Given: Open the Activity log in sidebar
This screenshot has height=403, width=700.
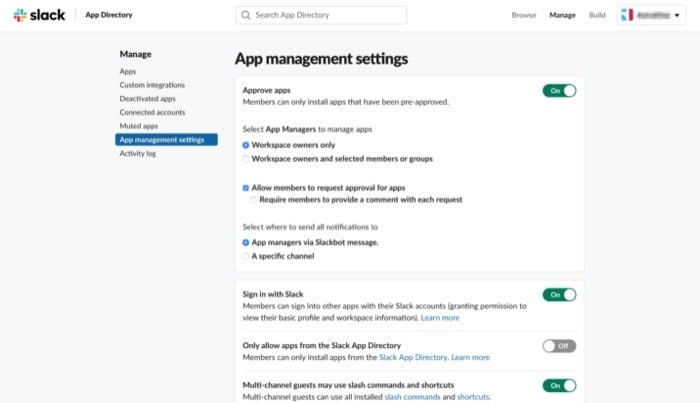Looking at the screenshot, I should (x=138, y=154).
